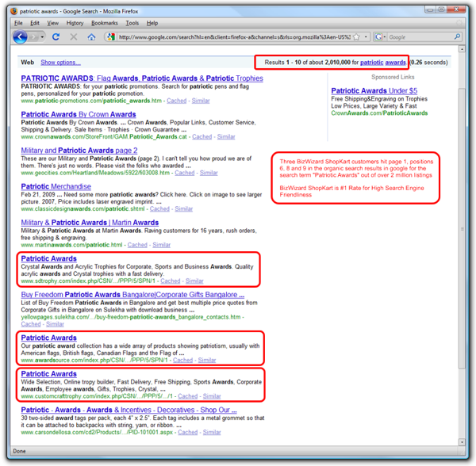Screen dimensions: 476x466
Task: Click Cached for martinawards.com result
Action: [x=137, y=245]
